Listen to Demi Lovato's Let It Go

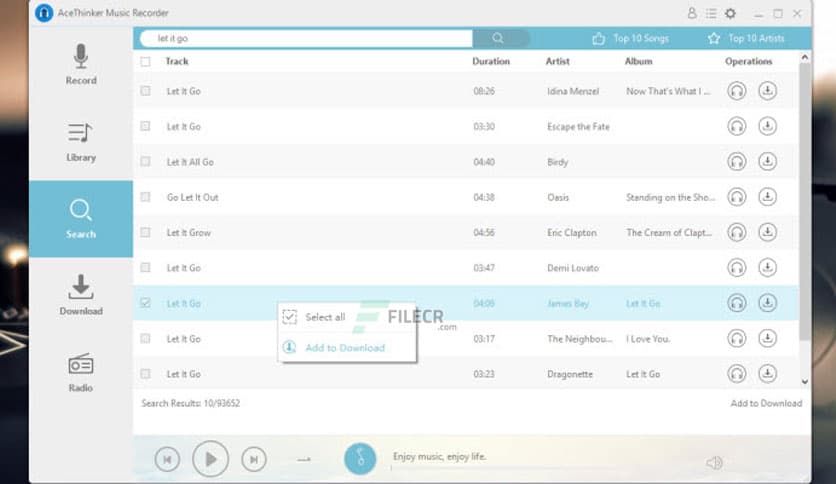click(737, 268)
